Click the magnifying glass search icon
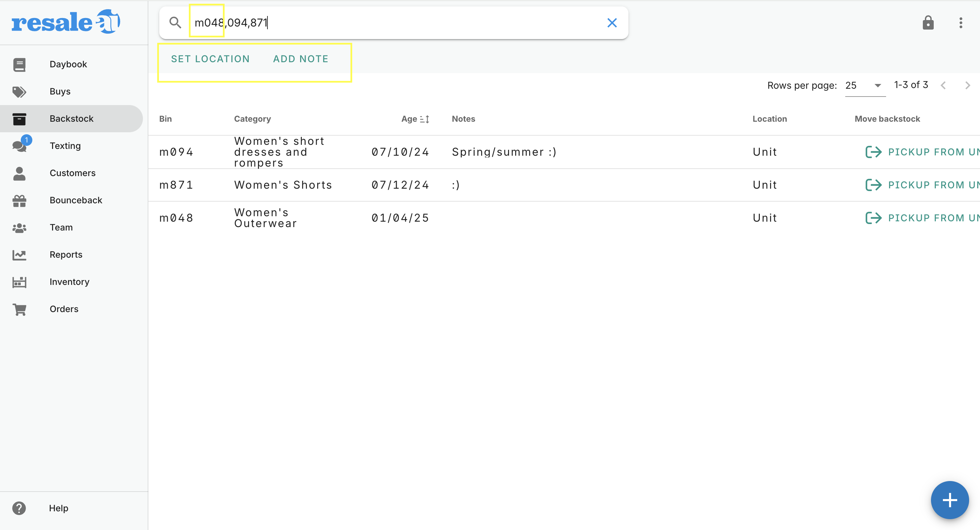 [175, 23]
